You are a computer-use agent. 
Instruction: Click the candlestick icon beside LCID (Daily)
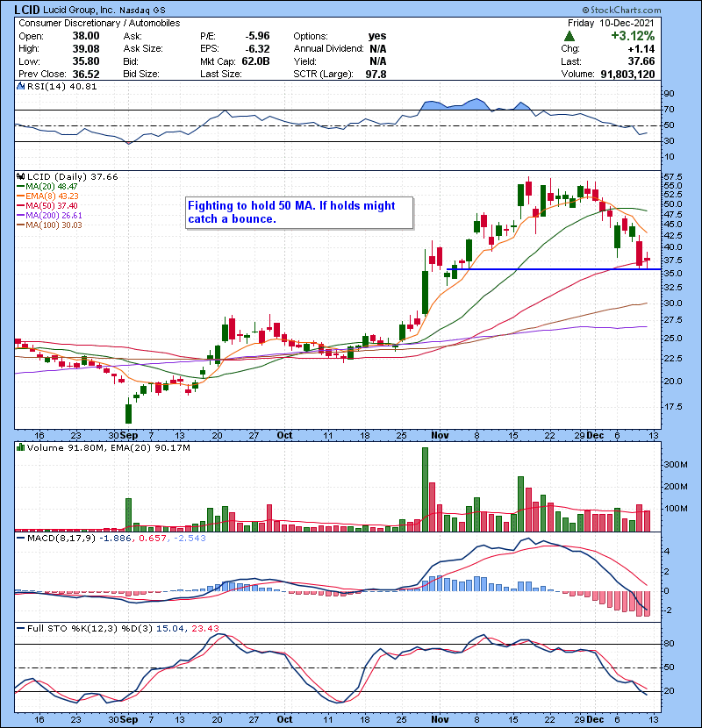coord(20,177)
